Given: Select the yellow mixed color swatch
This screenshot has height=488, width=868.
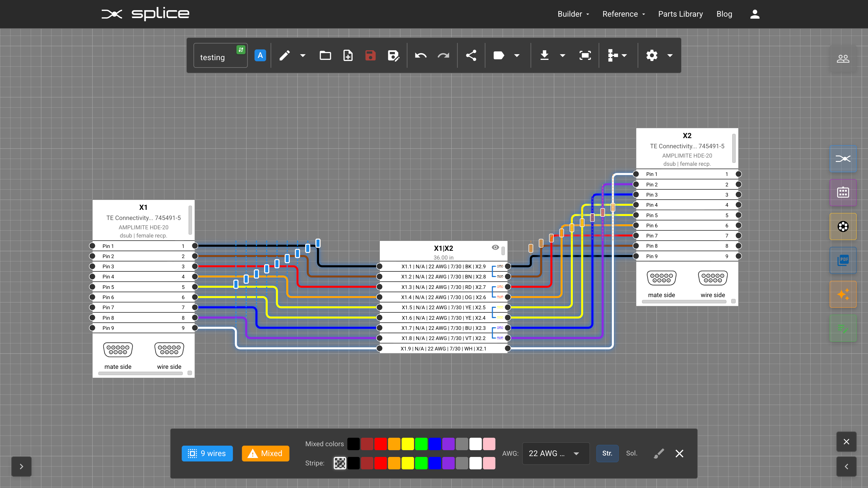Looking at the screenshot, I should click(408, 444).
